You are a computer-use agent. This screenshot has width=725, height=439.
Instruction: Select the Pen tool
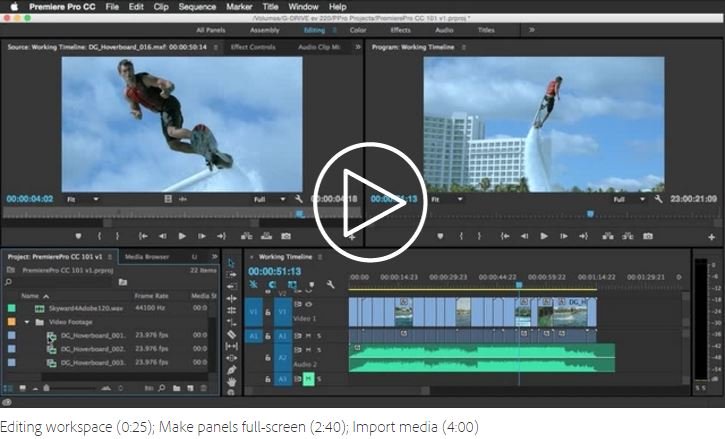pos(231,370)
